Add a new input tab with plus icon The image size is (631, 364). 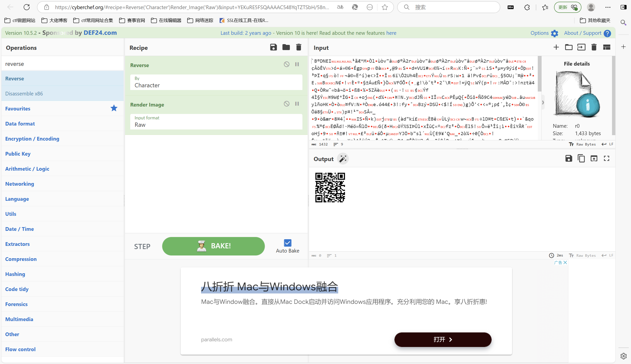(556, 47)
